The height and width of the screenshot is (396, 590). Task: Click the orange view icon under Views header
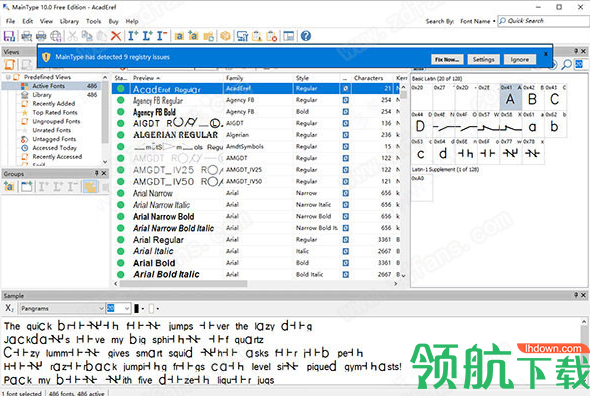(x=9, y=64)
